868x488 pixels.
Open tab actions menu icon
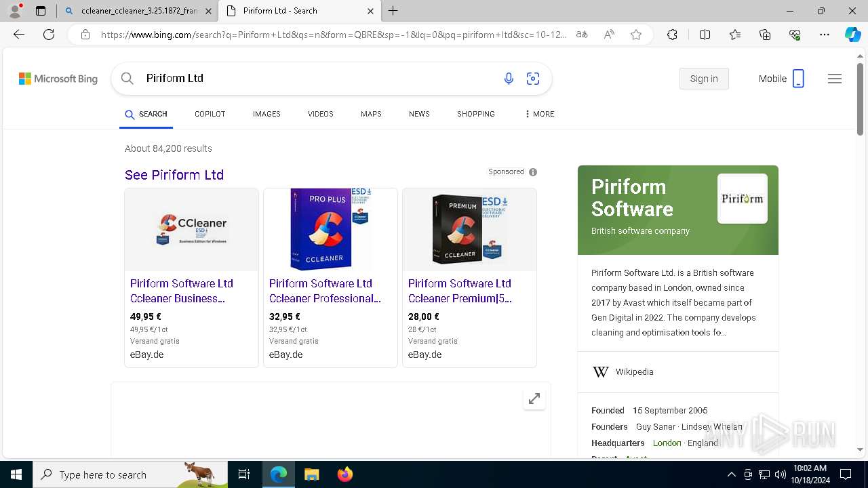pos(41,11)
